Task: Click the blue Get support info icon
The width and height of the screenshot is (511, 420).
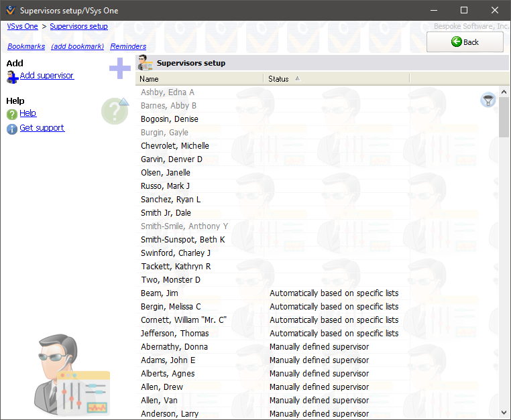Action: pyautogui.click(x=12, y=129)
